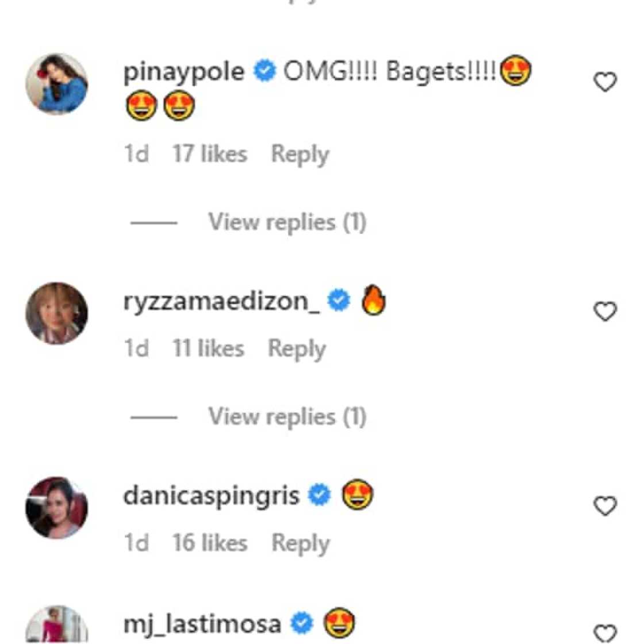
Task: Reply to pinaypole's comment
Action: pos(300,154)
